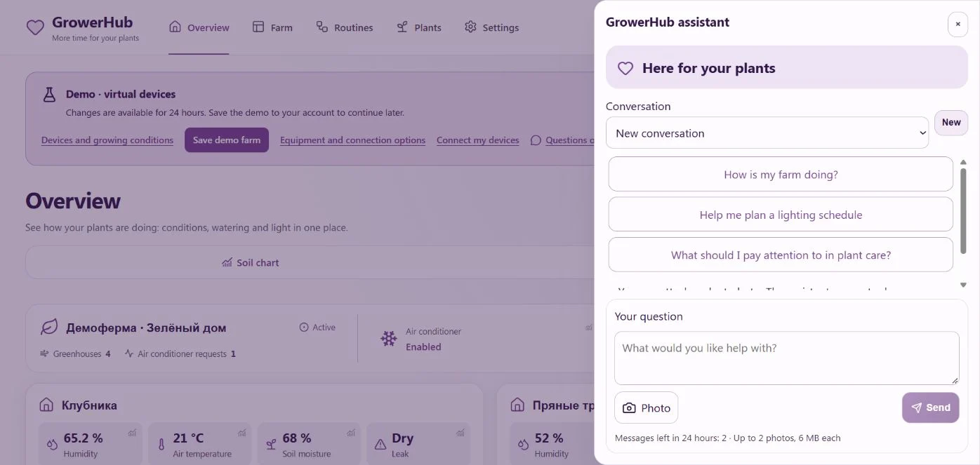Attach an image with the Photo button
Image resolution: width=980 pixels, height=465 pixels.
[647, 407]
